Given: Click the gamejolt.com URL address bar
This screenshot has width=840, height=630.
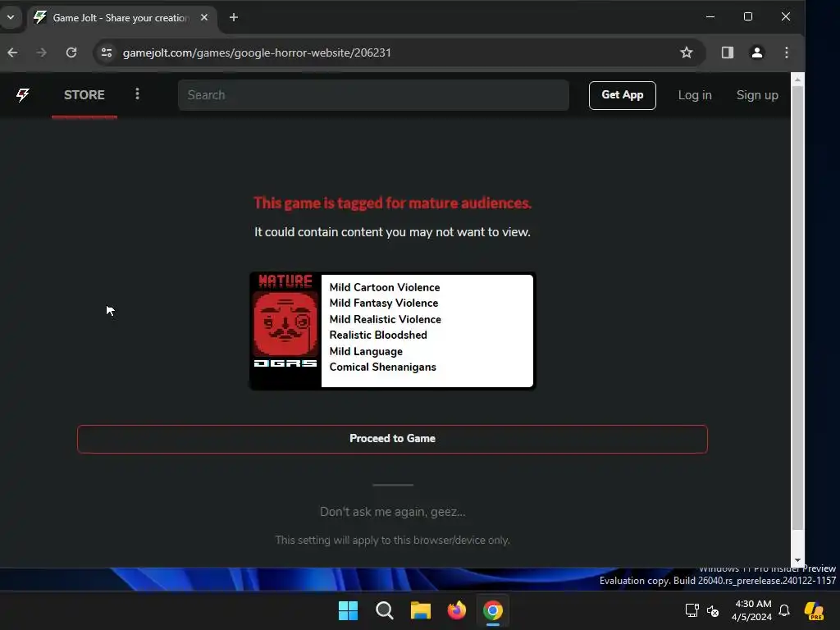Looking at the screenshot, I should point(257,52).
